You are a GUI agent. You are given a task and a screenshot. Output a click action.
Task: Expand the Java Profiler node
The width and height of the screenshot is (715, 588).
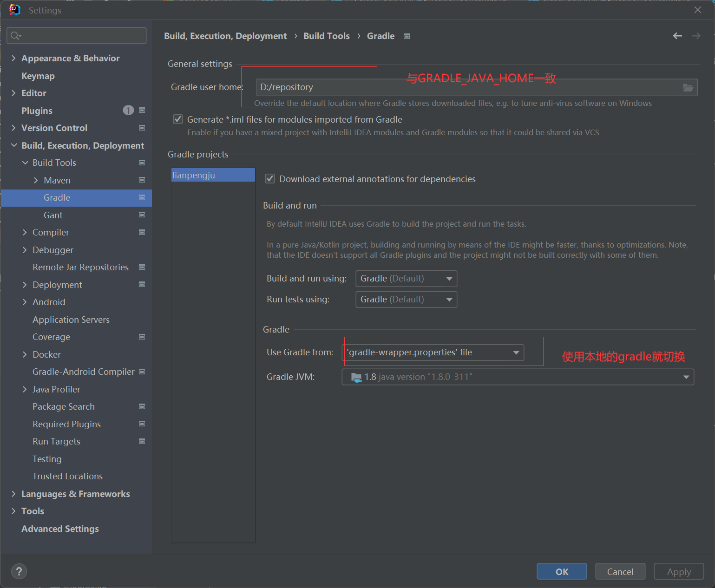click(x=25, y=389)
